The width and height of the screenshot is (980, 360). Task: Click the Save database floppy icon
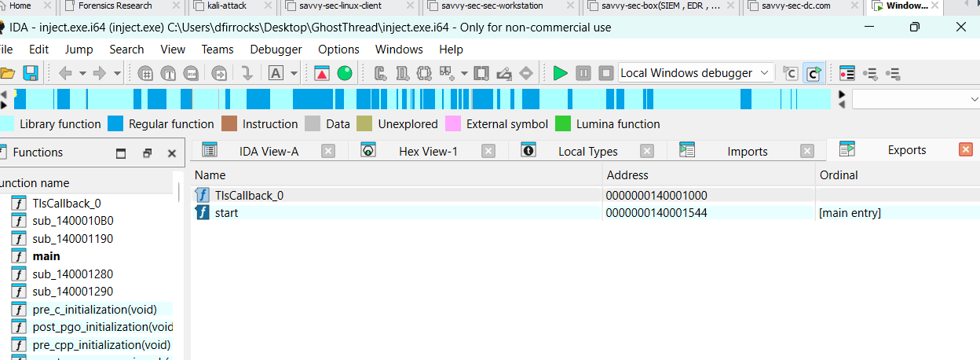click(31, 73)
